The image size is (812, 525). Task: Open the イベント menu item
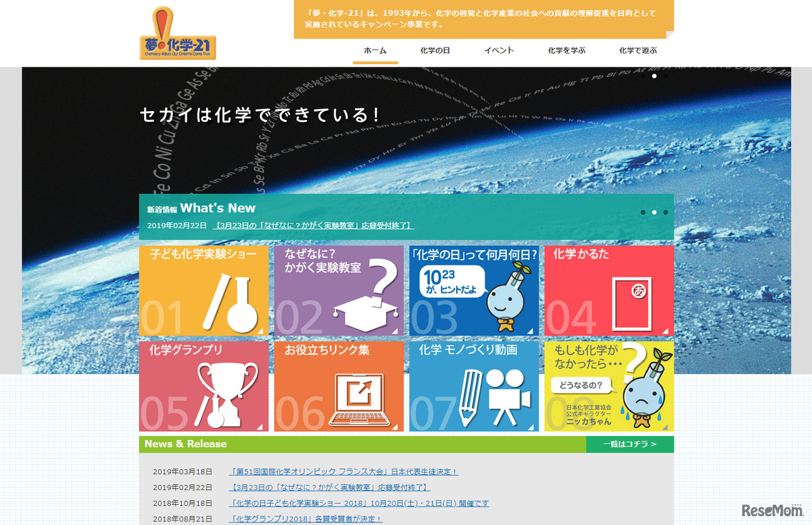click(499, 50)
